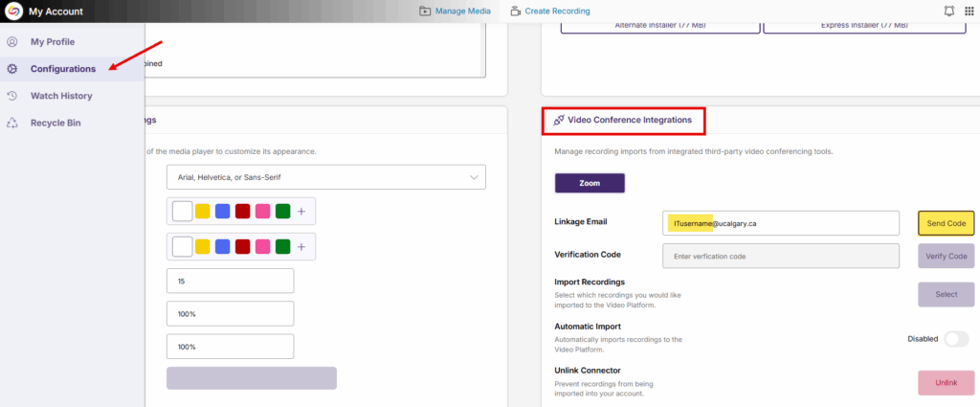Open the apps grid icon
Screen dimensions: 980x407
(x=969, y=11)
